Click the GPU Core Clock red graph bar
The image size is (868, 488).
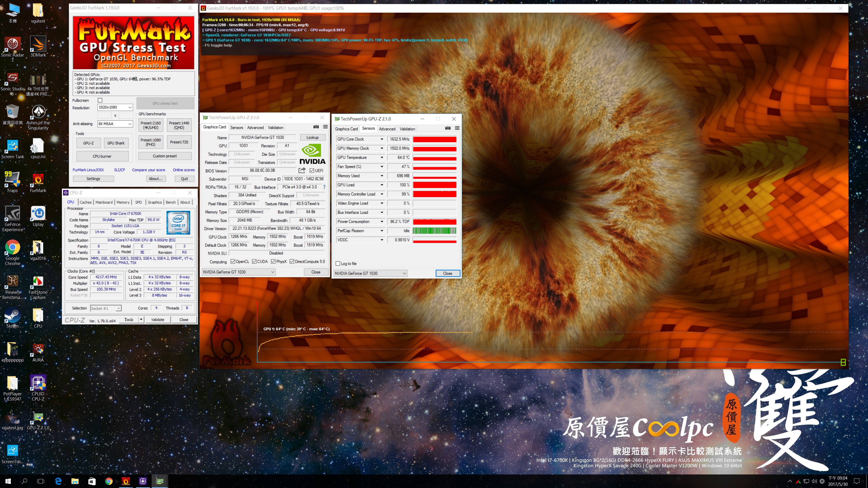(x=434, y=139)
